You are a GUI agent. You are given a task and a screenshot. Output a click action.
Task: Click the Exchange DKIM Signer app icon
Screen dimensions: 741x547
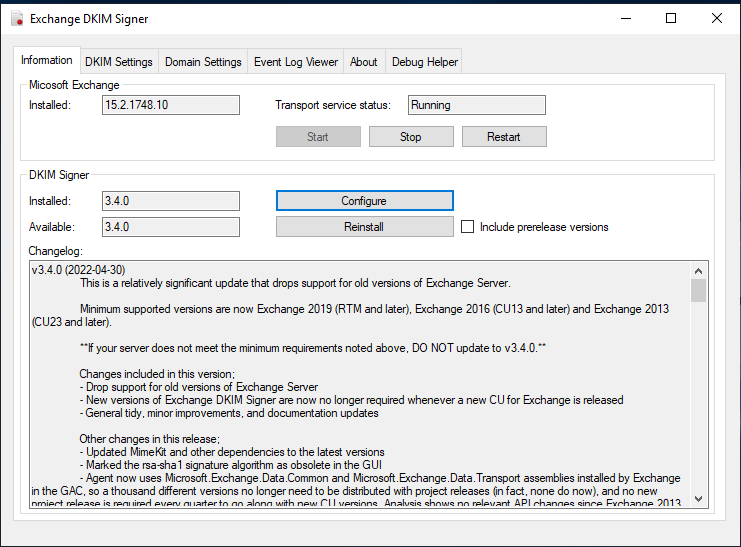pos(17,18)
